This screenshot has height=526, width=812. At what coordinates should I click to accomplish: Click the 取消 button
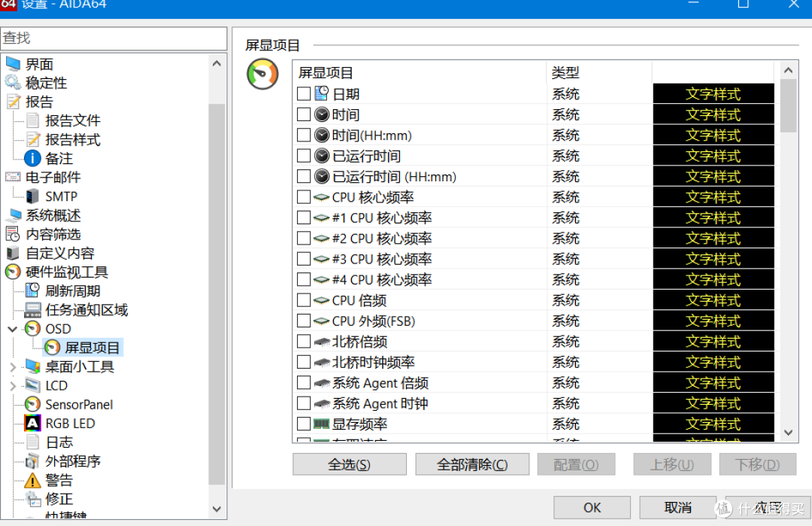click(x=678, y=507)
